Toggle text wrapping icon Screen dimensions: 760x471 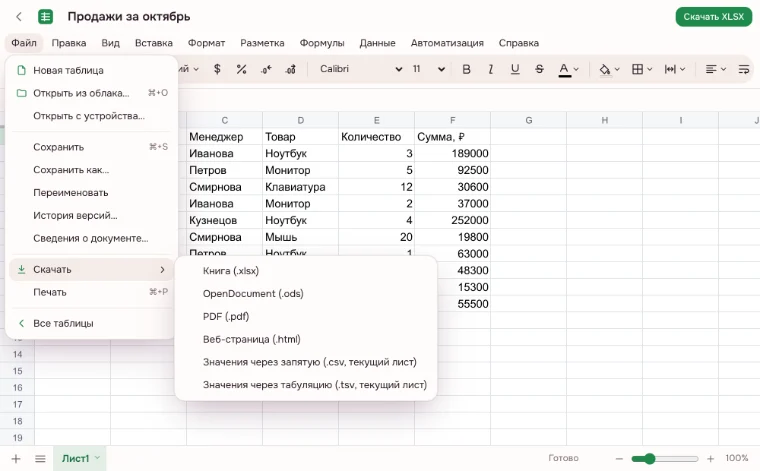pos(744,69)
